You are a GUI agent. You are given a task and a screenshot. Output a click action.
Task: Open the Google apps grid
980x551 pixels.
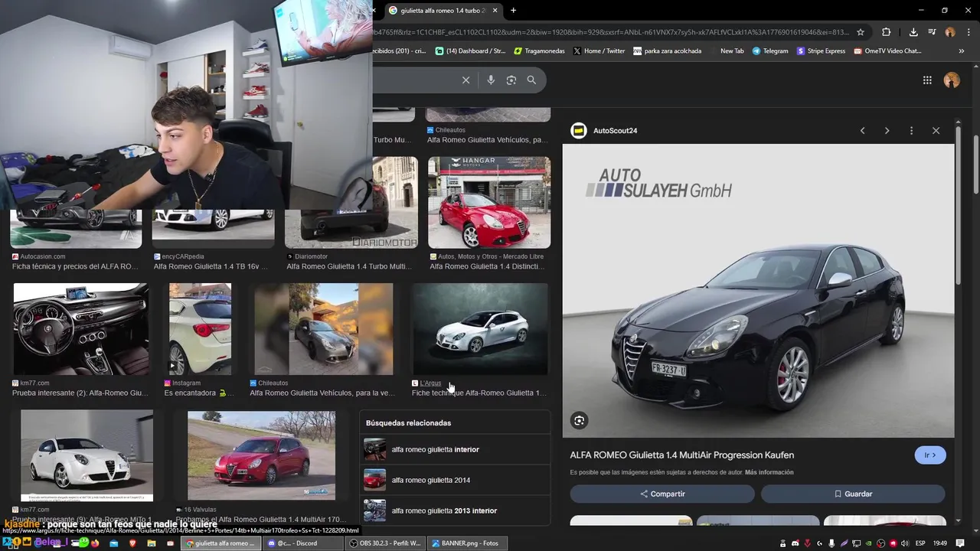[x=927, y=80]
